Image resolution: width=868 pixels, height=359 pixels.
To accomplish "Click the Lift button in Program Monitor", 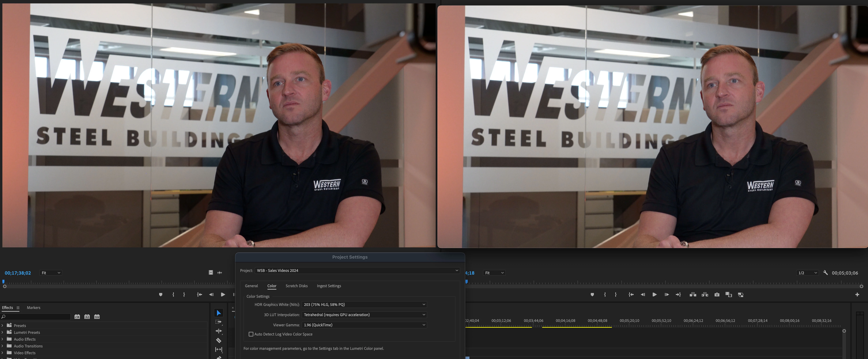I will [693, 295].
